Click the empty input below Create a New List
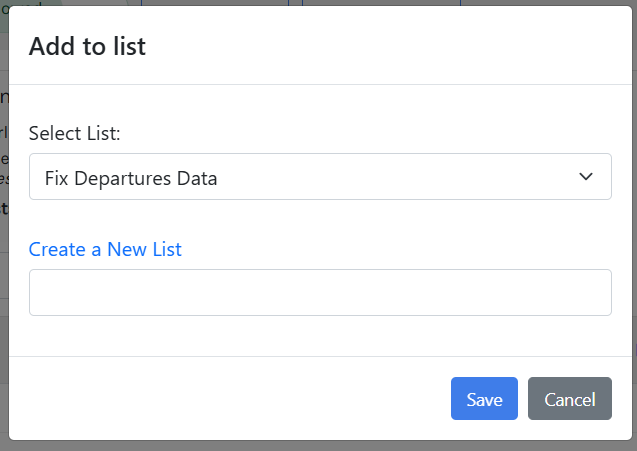Screen dimensions: 637x451 pos(320,293)
